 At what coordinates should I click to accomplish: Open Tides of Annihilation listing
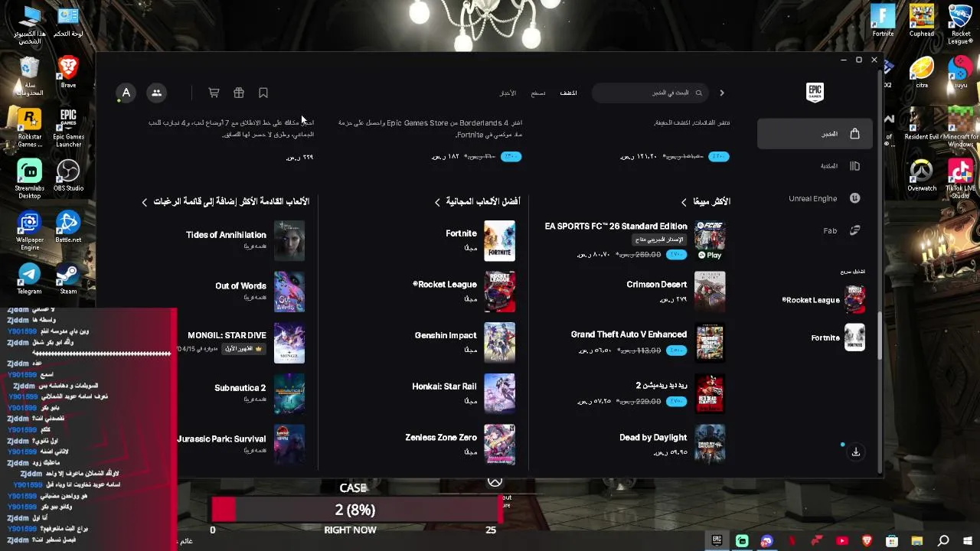[245, 240]
